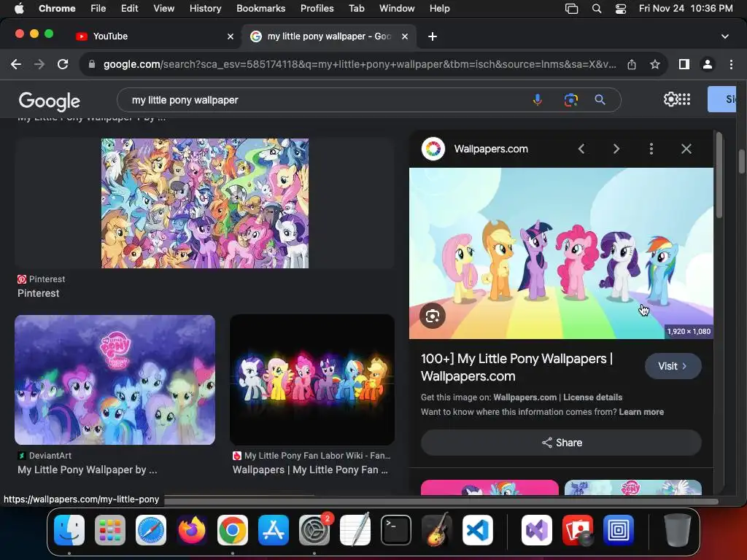
Task: Click the large rainbow ponies preview image
Action: click(x=561, y=253)
